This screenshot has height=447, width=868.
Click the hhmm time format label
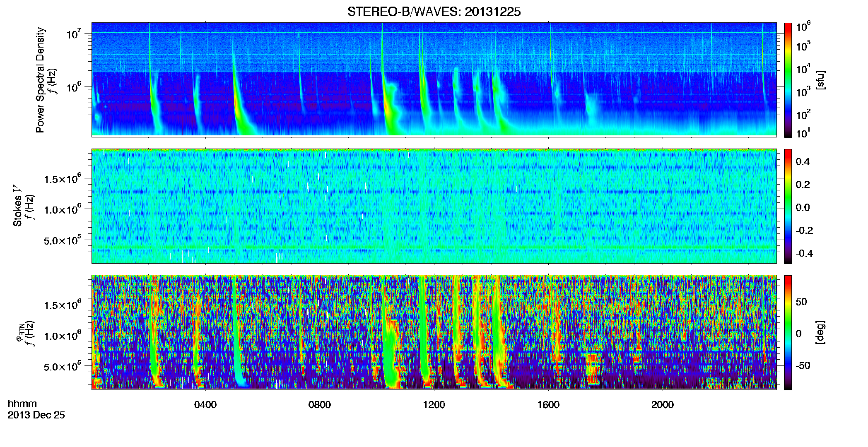pos(22,404)
